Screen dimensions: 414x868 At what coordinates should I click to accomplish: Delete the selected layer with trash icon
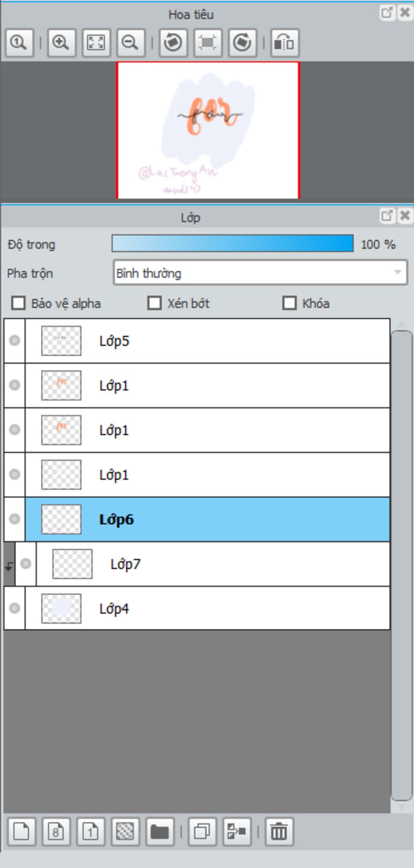coord(279,832)
